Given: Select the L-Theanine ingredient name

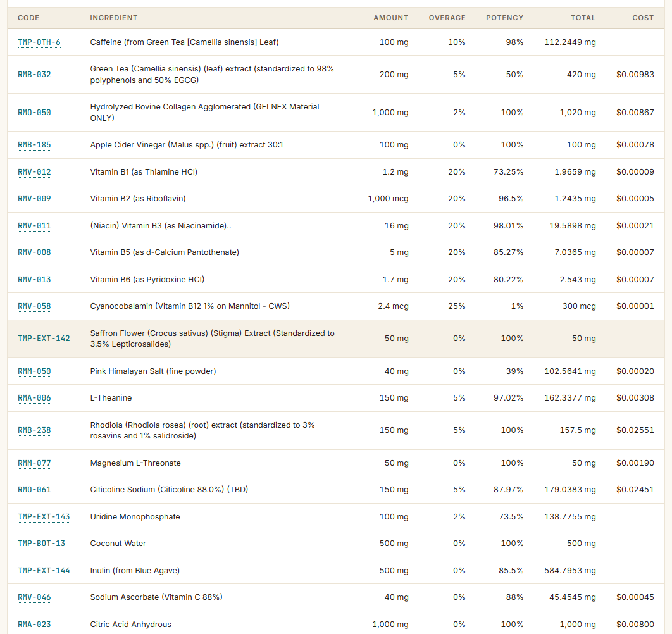Looking at the screenshot, I should click(x=111, y=398).
